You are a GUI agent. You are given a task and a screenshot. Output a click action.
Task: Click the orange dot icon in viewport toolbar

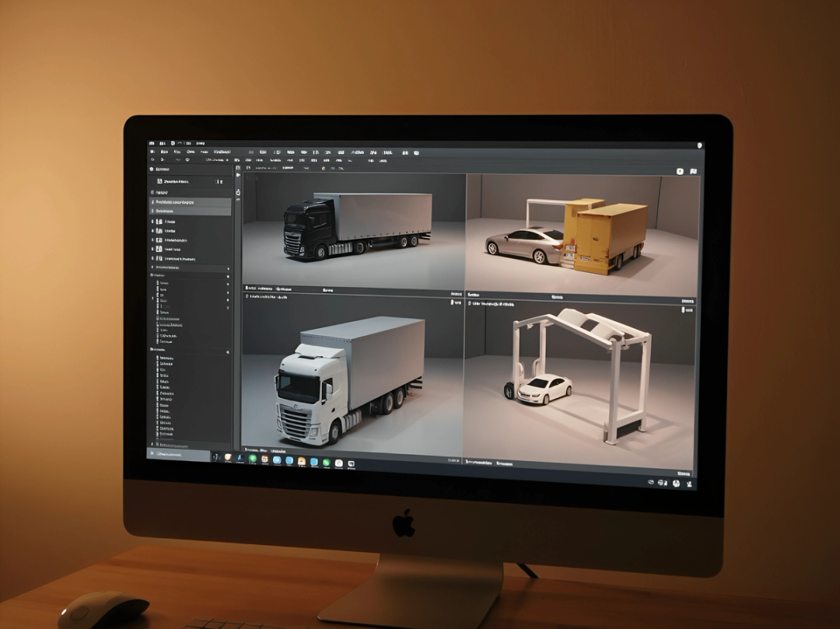(x=324, y=168)
